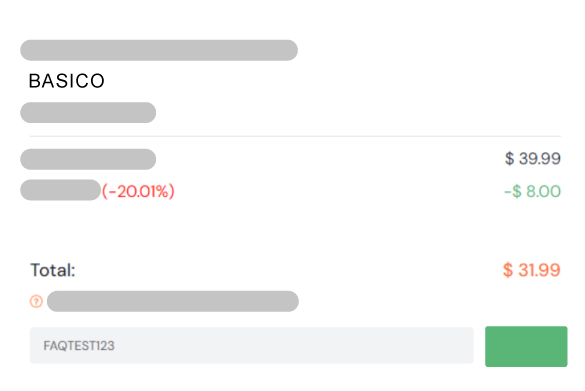Click the orange question mark help icon
This screenshot has width=585, height=391.
tap(36, 301)
